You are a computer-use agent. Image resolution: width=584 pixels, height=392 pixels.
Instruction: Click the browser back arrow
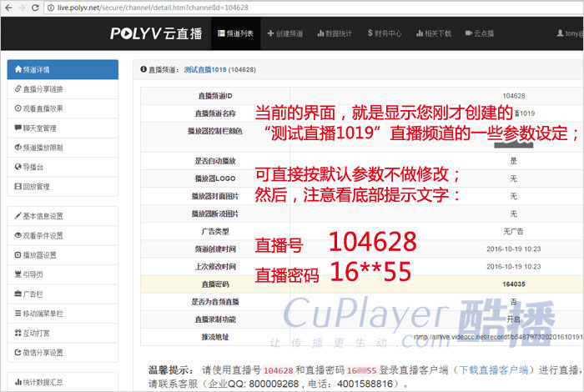[8, 8]
